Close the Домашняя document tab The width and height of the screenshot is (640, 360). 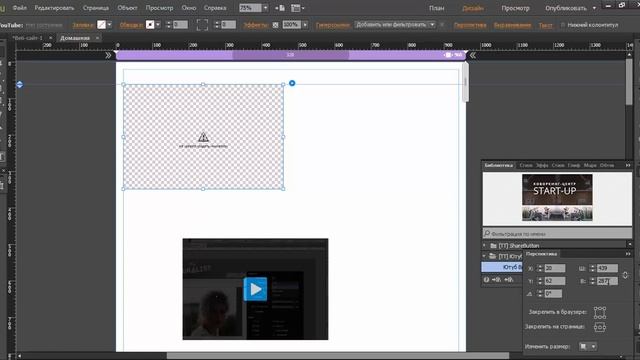point(97,38)
